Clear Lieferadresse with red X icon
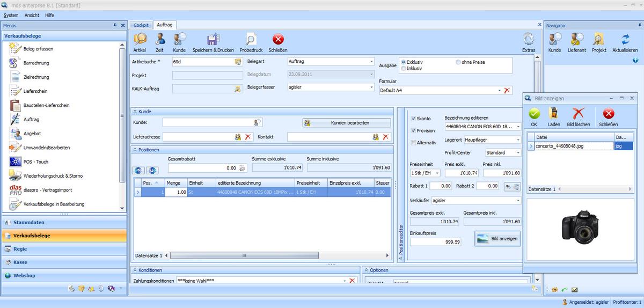 [248, 137]
